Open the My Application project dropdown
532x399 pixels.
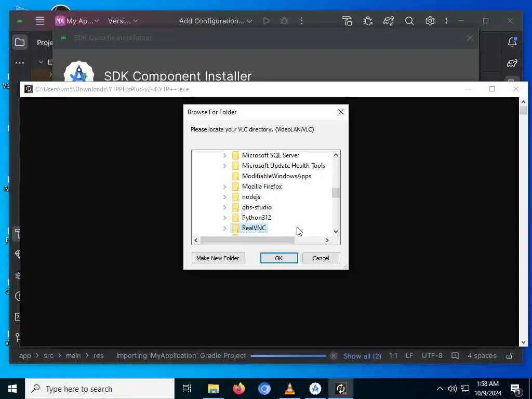click(x=77, y=21)
